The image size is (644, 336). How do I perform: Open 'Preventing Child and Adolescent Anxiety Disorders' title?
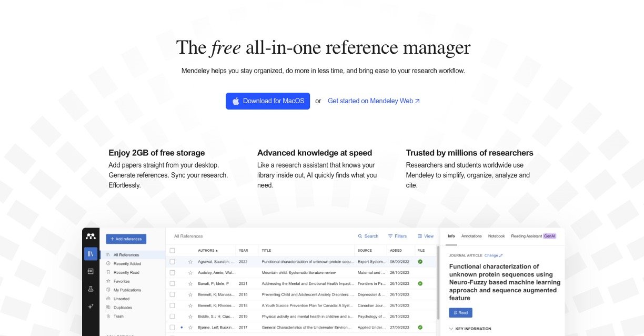[x=308, y=294]
